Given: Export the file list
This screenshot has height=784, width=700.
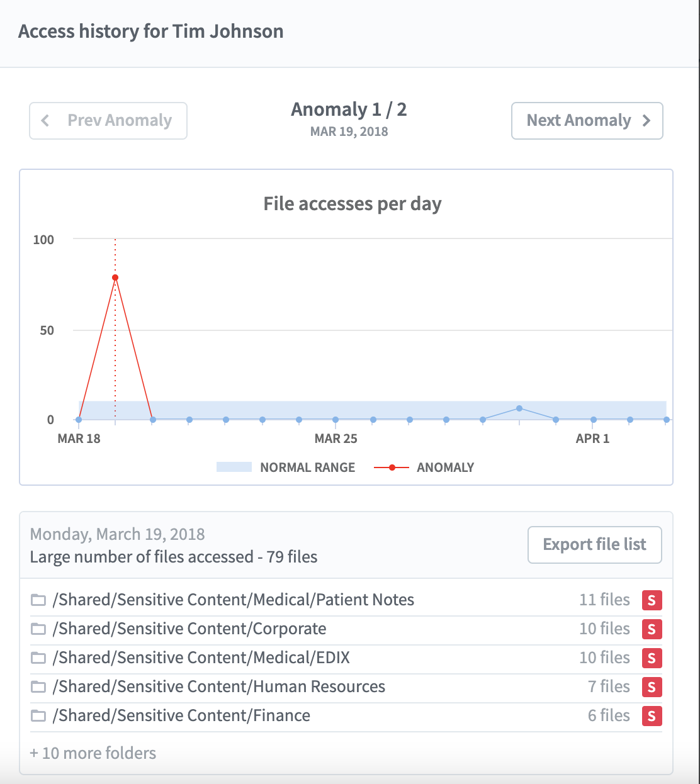Looking at the screenshot, I should tap(594, 545).
